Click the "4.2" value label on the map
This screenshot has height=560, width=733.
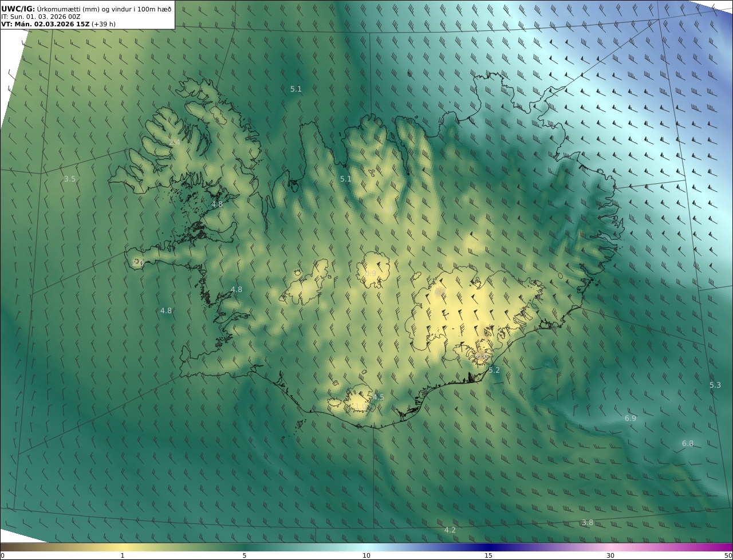[x=450, y=530]
